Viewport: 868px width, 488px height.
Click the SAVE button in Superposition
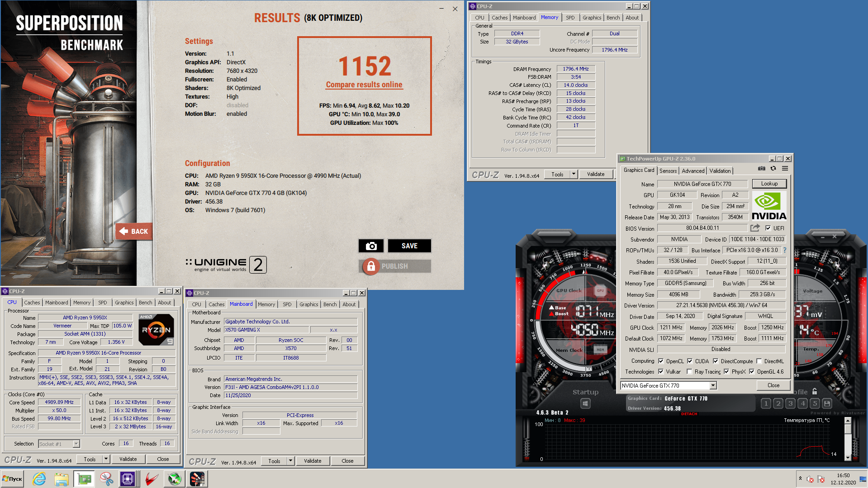click(409, 246)
